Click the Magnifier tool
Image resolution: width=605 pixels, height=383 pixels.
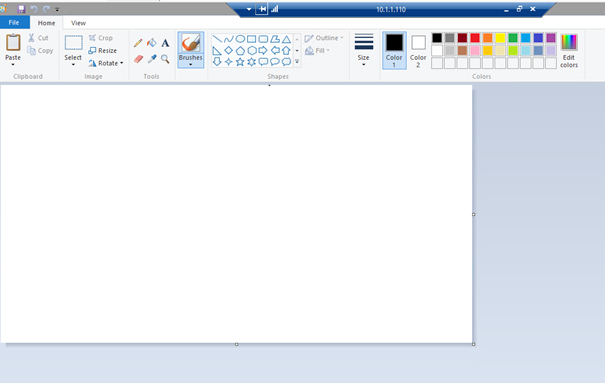[x=165, y=59]
